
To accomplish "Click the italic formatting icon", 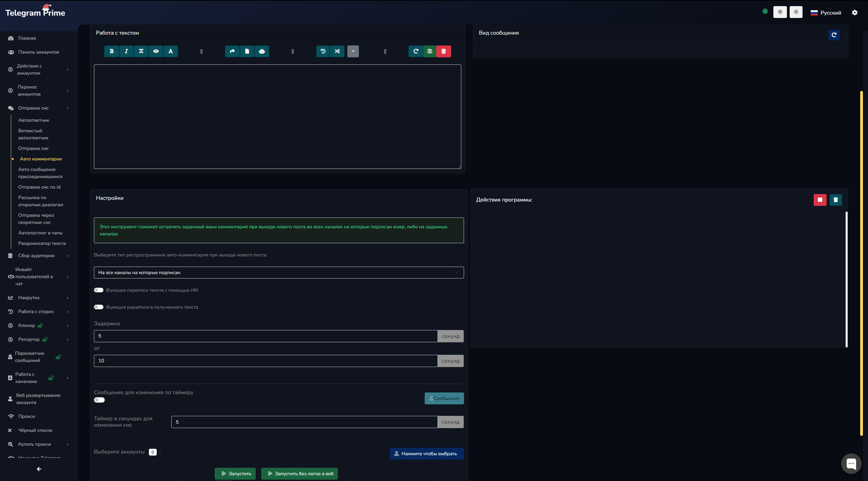I will [x=126, y=51].
